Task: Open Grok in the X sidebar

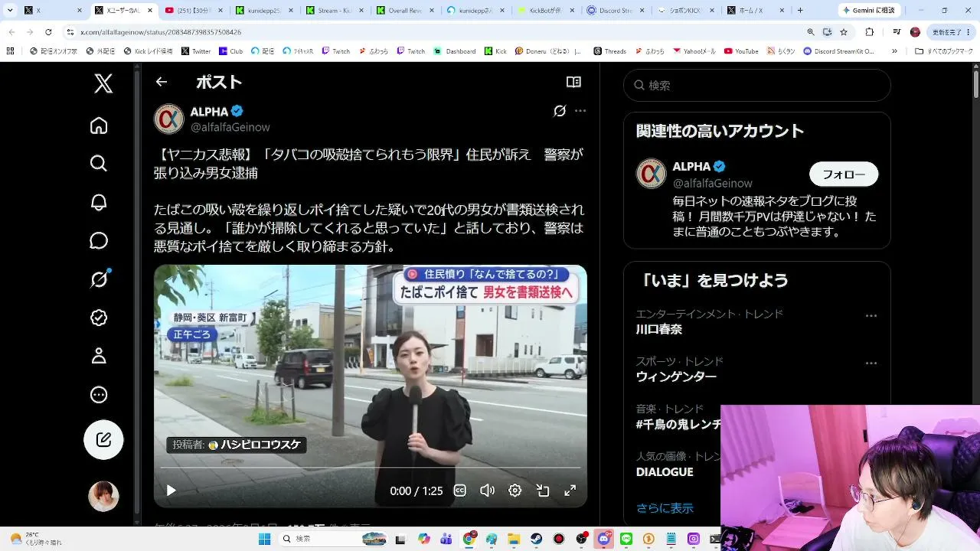Action: click(99, 279)
